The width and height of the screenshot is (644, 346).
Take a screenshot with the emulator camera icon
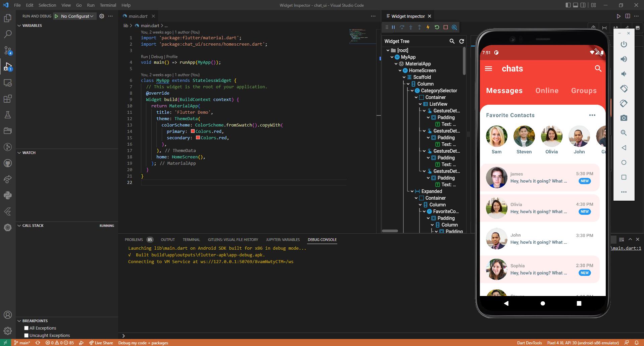pos(624,118)
